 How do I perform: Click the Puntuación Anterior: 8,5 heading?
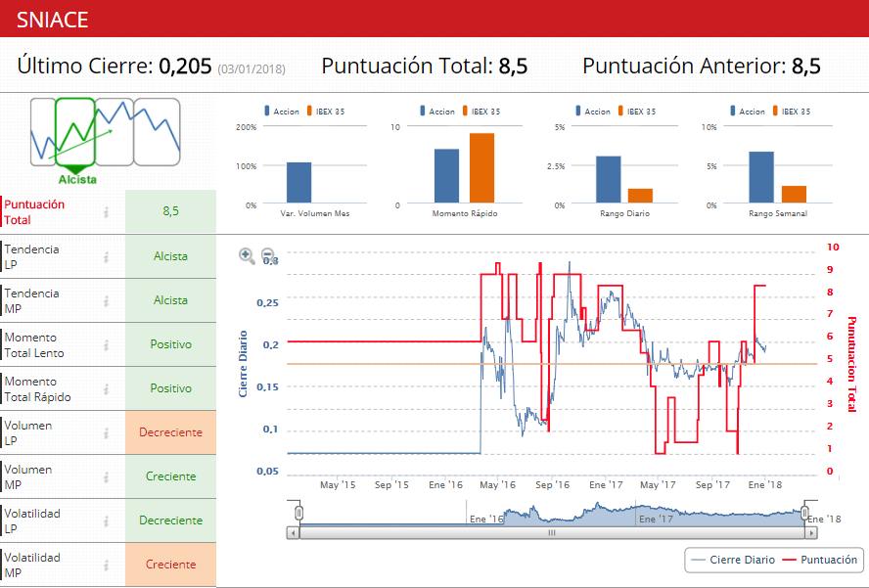[x=701, y=66]
